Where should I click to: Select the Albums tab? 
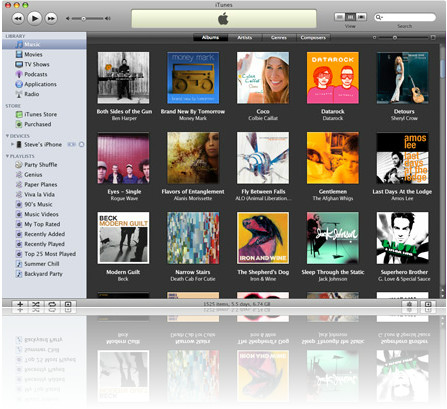point(210,38)
